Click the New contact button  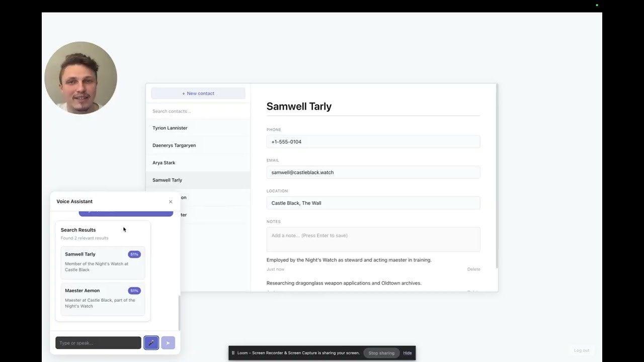[x=198, y=94]
